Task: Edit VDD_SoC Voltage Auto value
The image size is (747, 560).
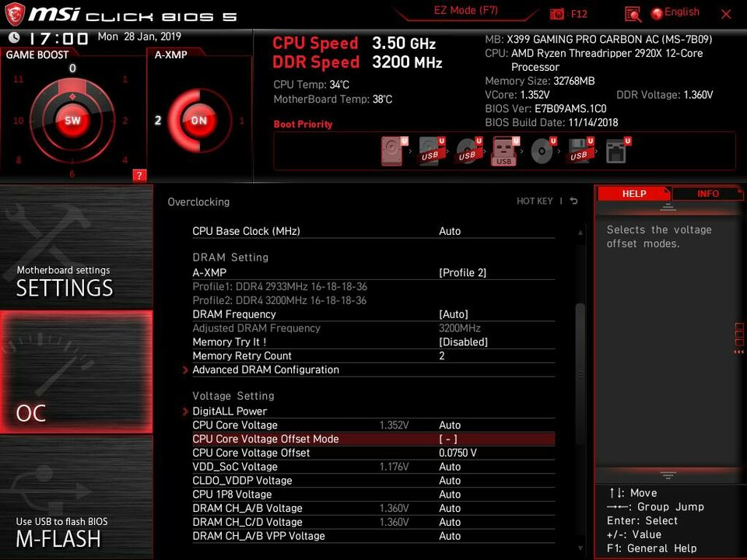Action: tap(450, 467)
